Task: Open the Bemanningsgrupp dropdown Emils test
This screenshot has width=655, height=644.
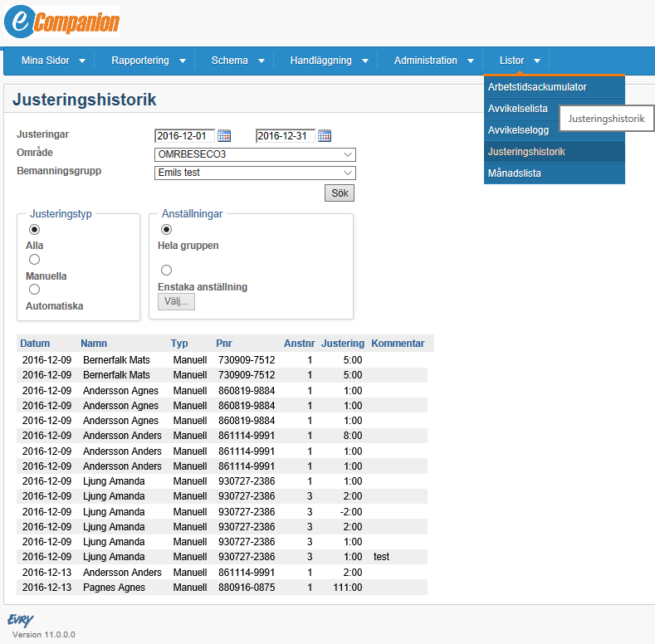Action: tap(255, 173)
